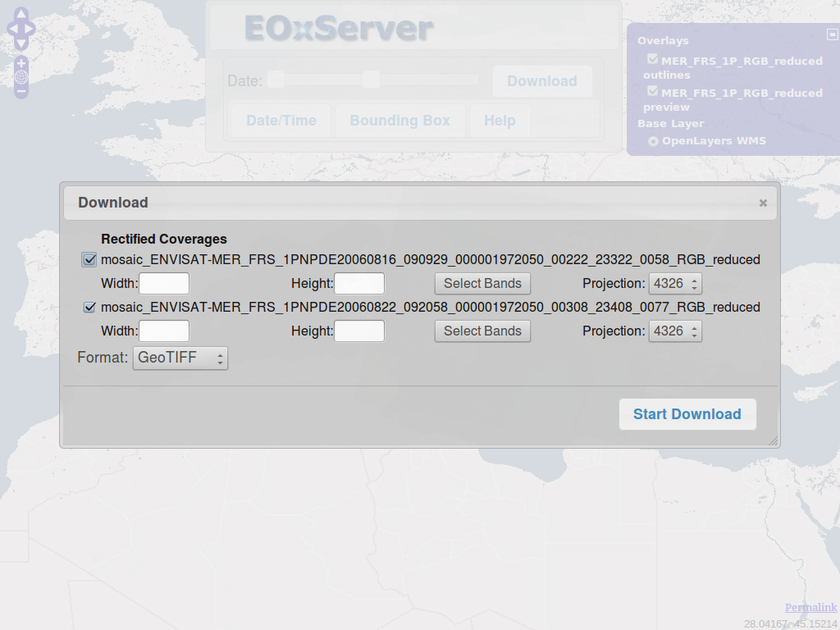Click the 'Overlays' heading in layer panel
Image resolution: width=840 pixels, height=630 pixels.
click(x=663, y=41)
